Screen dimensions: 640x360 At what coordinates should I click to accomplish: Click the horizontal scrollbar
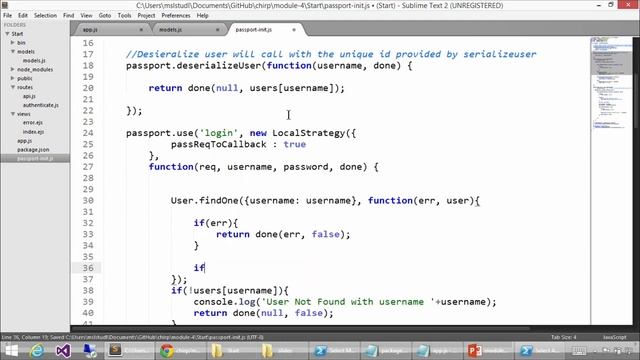[x=300, y=328]
